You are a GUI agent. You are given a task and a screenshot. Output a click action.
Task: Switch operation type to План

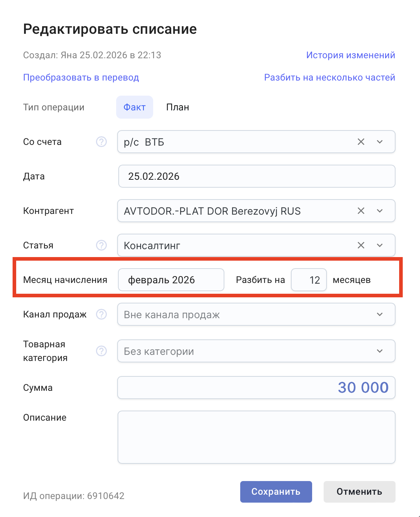[178, 107]
